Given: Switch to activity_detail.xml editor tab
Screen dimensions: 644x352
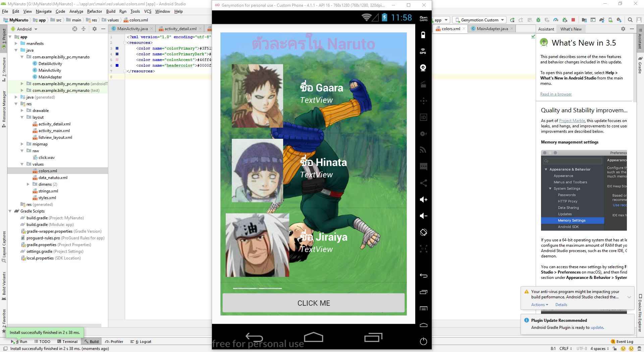Looking at the screenshot, I should (180, 29).
